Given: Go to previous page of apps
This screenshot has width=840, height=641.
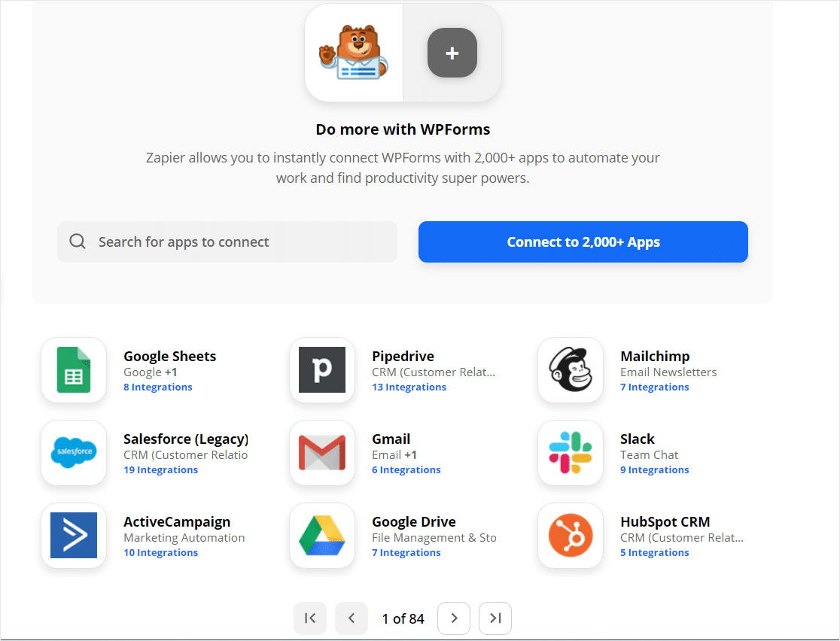Looking at the screenshot, I should point(352,618).
